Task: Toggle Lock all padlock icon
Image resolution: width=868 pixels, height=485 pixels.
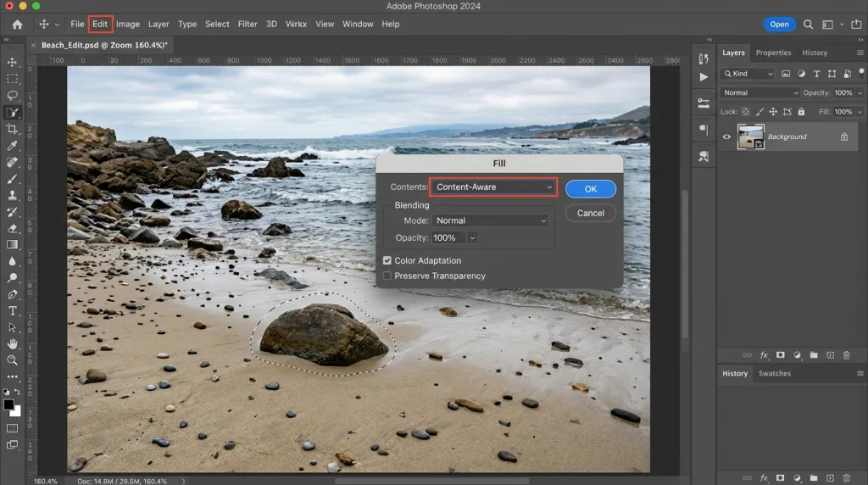Action: 801,112
